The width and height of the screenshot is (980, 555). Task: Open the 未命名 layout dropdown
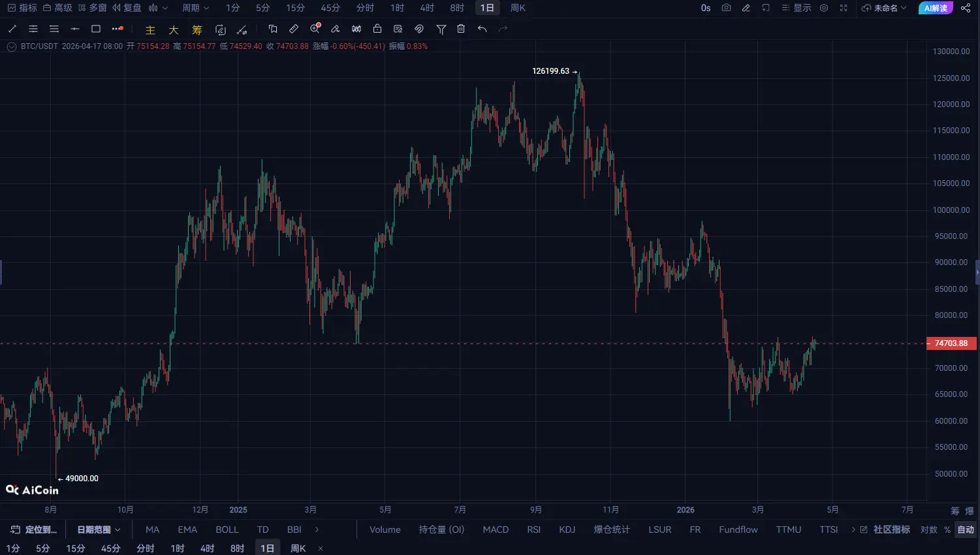tap(885, 8)
